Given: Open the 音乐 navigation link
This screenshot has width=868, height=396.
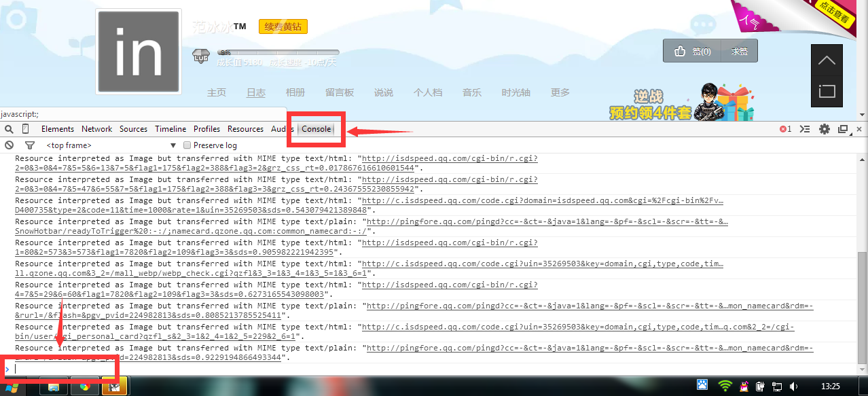Looking at the screenshot, I should (x=472, y=92).
